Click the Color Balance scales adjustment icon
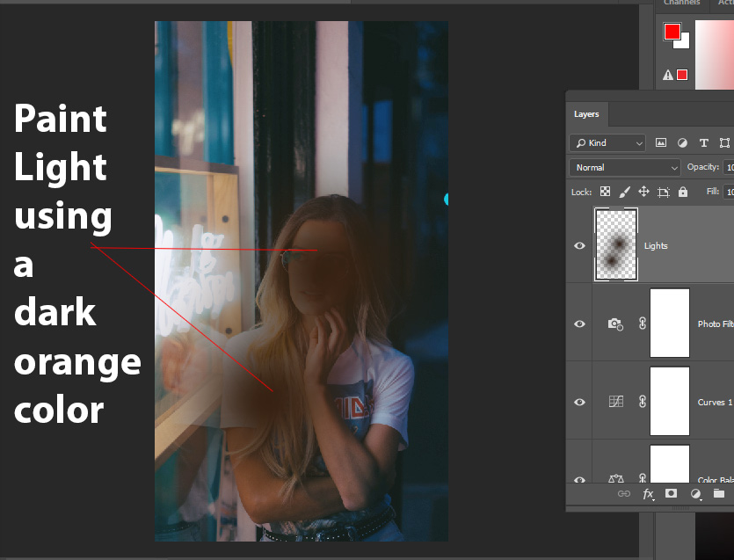 click(x=615, y=478)
